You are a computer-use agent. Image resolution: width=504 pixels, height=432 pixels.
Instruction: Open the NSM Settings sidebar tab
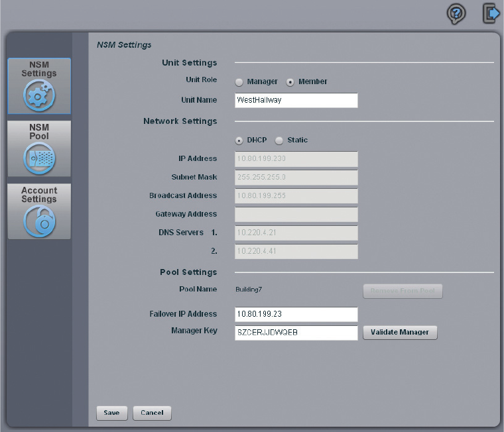tap(39, 85)
